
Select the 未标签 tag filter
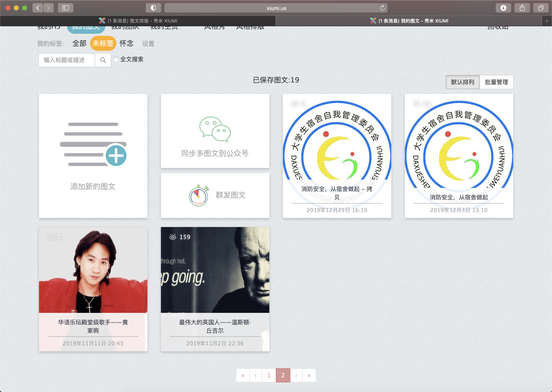[x=103, y=44]
